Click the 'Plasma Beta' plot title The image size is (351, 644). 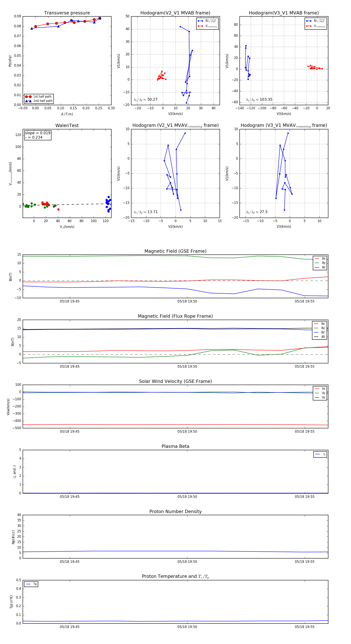point(175,446)
